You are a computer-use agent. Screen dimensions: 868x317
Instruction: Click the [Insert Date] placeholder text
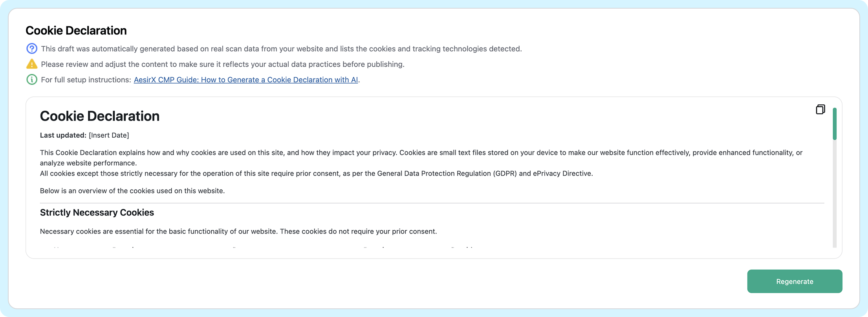109,135
